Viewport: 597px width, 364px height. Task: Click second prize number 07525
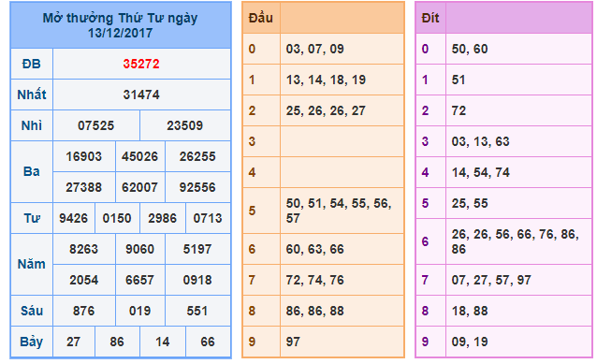coord(96,125)
